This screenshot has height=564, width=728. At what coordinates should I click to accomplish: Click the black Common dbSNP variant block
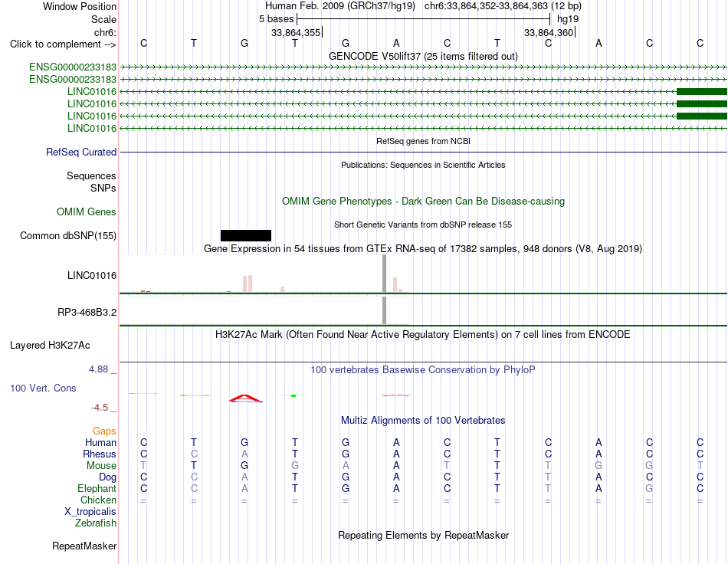246,235
